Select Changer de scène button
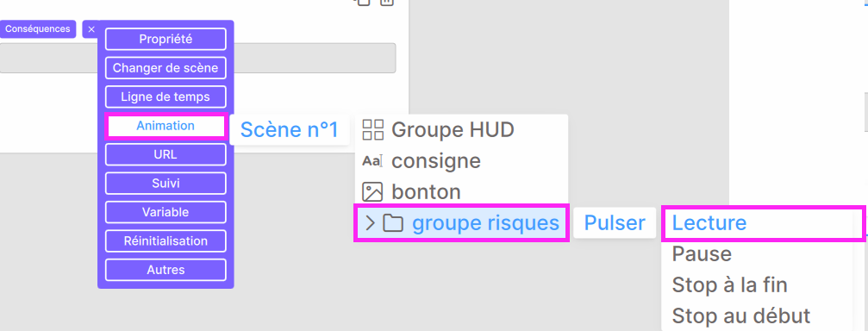 click(x=165, y=68)
